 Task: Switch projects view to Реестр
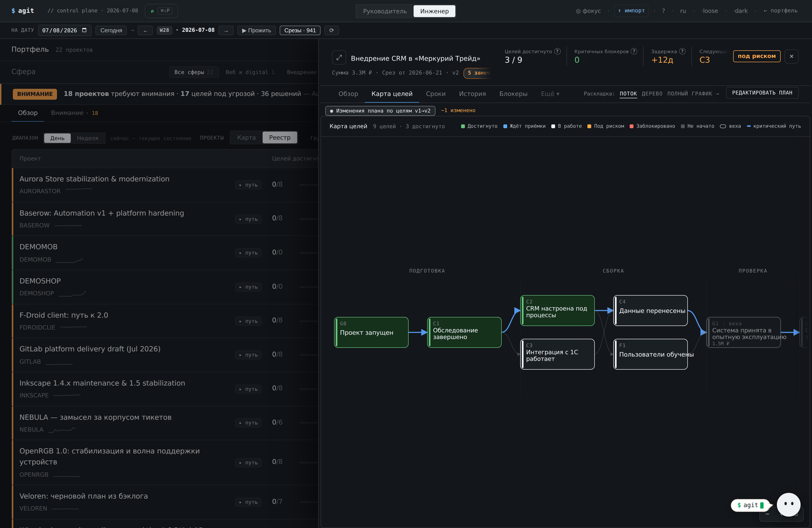coord(280,137)
